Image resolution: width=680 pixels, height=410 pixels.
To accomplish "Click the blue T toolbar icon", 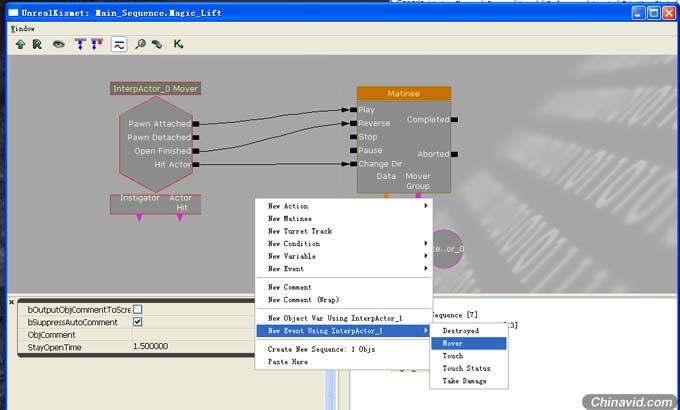I will coord(80,44).
